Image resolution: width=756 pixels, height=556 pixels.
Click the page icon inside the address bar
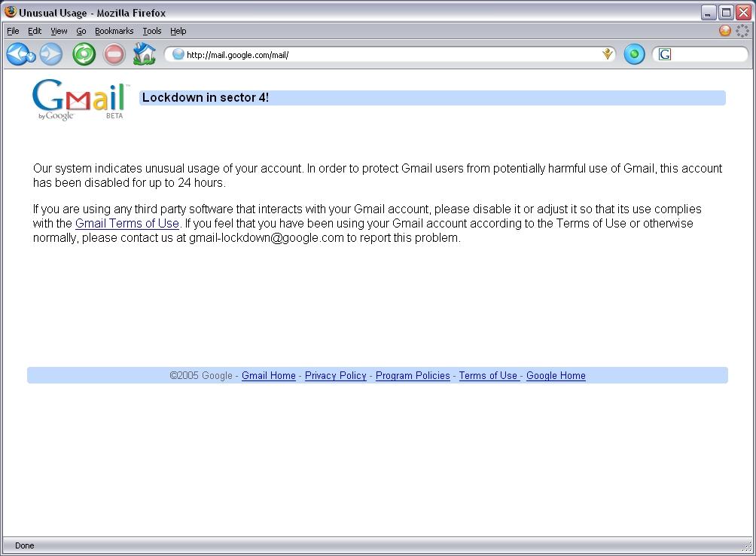(178, 54)
